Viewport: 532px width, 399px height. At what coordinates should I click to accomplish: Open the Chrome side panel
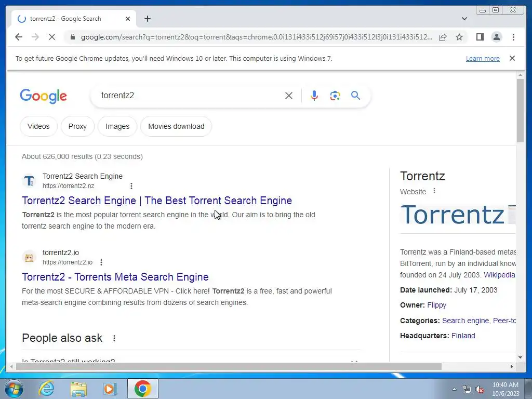point(480,37)
